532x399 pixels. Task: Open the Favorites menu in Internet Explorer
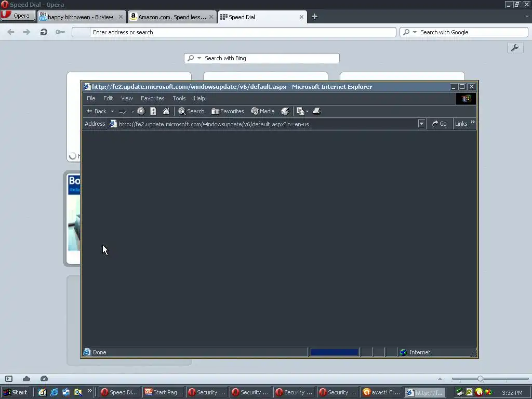(152, 98)
